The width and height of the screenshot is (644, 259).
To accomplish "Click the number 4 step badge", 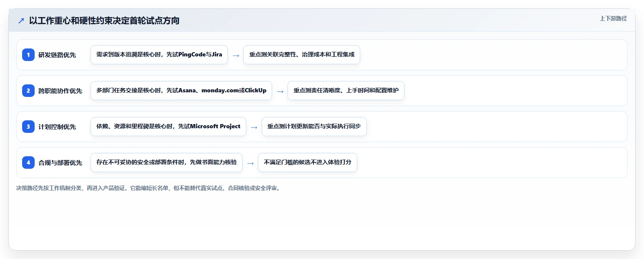I will tap(28, 163).
